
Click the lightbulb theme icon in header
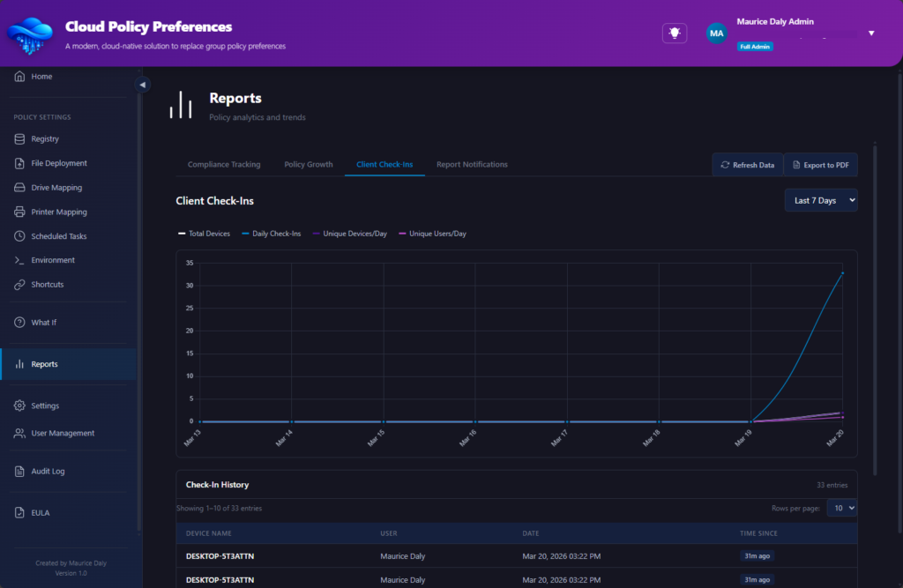(675, 33)
